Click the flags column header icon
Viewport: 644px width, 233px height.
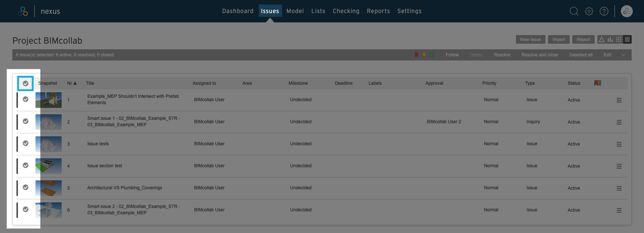coord(598,83)
